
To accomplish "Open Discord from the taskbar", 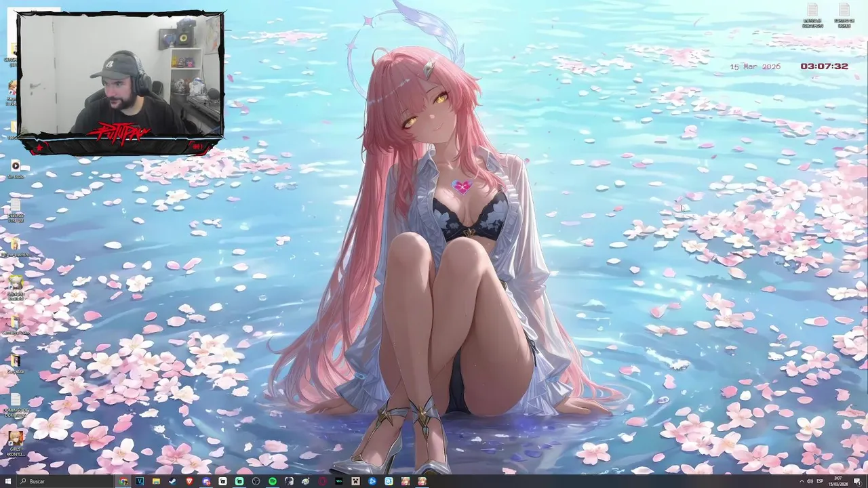I will 206,481.
